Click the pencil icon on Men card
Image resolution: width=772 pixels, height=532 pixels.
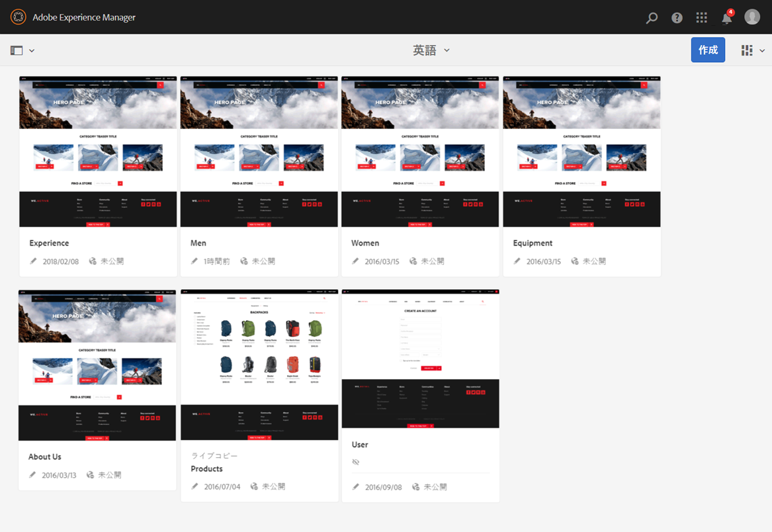[194, 261]
